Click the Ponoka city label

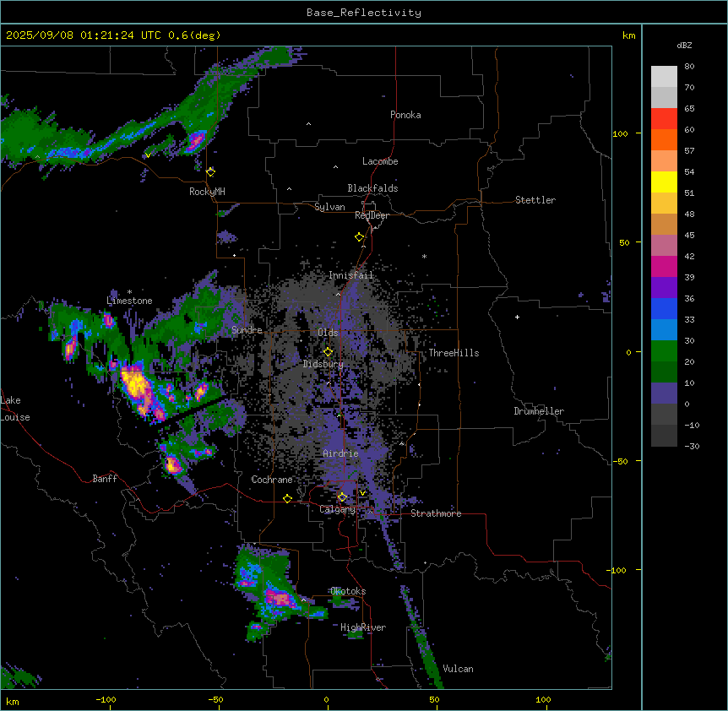405,115
